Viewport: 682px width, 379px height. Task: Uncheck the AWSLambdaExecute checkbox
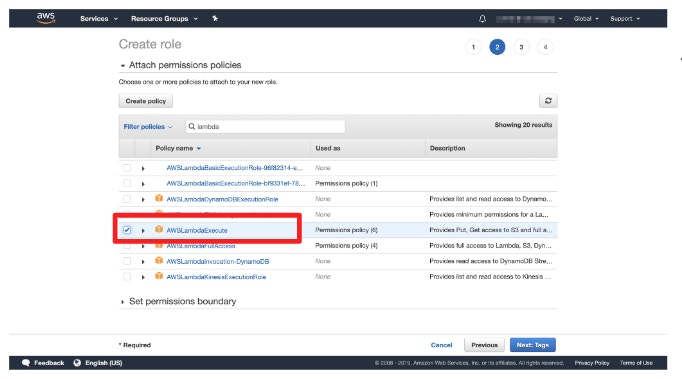point(127,230)
